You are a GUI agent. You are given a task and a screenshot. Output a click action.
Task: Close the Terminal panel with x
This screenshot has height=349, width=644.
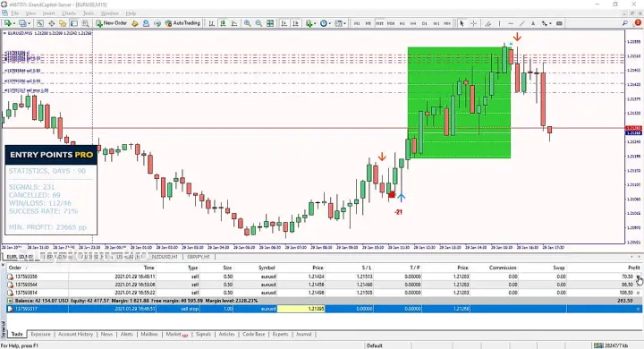[x=3, y=266]
